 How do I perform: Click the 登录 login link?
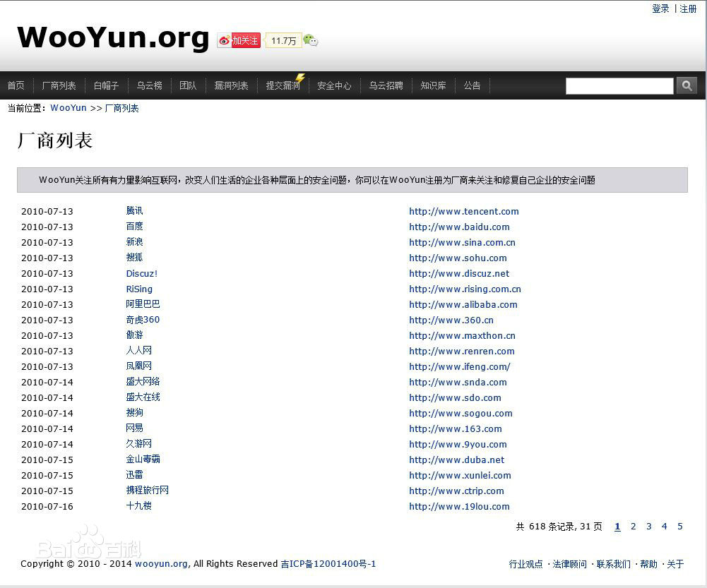point(660,8)
